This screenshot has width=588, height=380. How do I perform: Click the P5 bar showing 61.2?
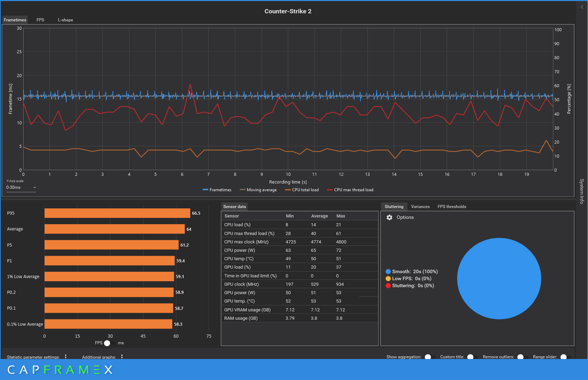pos(111,245)
